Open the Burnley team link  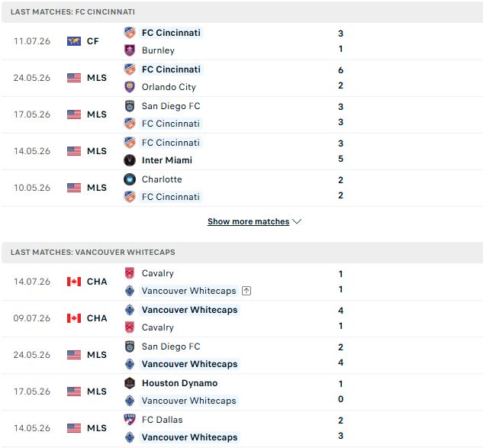159,50
